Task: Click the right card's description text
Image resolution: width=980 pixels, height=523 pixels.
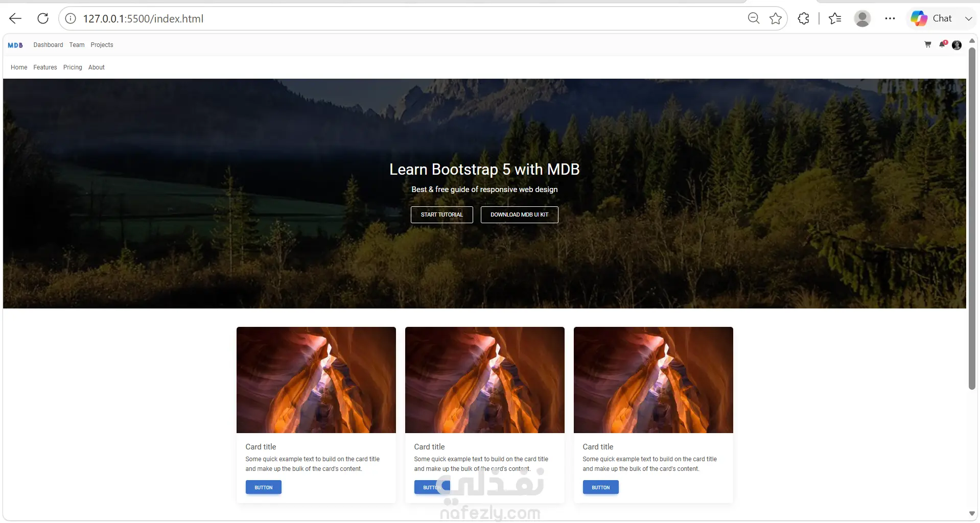Action: click(650, 464)
